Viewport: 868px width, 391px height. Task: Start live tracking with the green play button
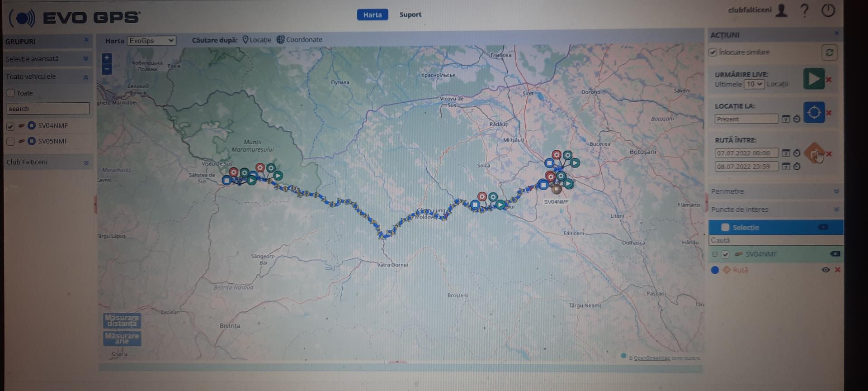[813, 79]
